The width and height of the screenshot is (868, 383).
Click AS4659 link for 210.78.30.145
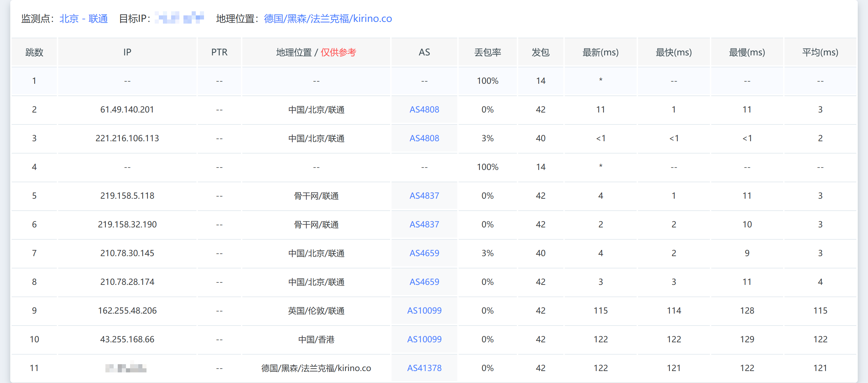424,253
